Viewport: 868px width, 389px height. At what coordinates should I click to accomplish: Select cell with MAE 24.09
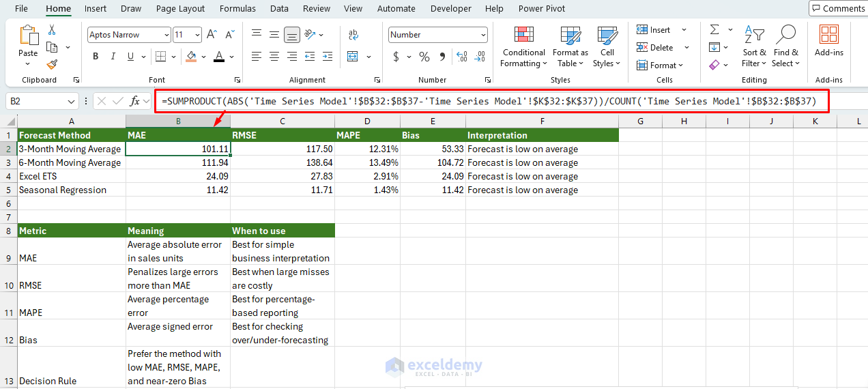(178, 176)
